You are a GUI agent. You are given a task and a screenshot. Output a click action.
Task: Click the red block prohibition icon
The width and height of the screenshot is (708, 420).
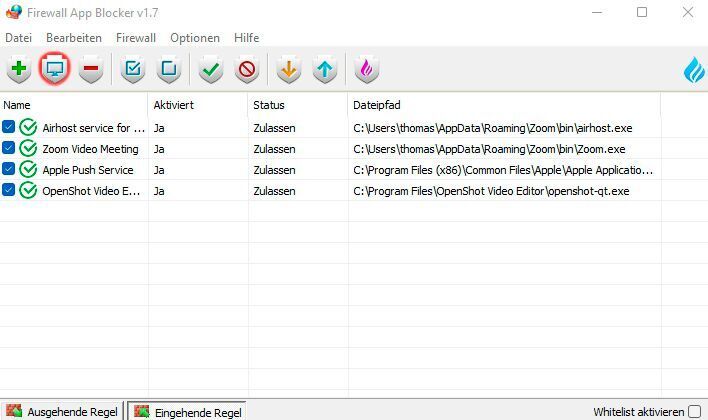(x=246, y=70)
